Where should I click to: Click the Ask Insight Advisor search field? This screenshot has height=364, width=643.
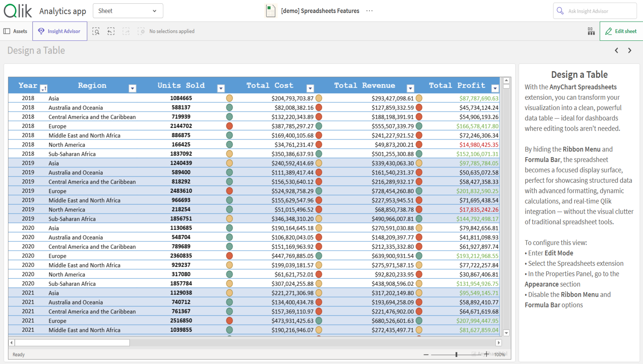[595, 11]
